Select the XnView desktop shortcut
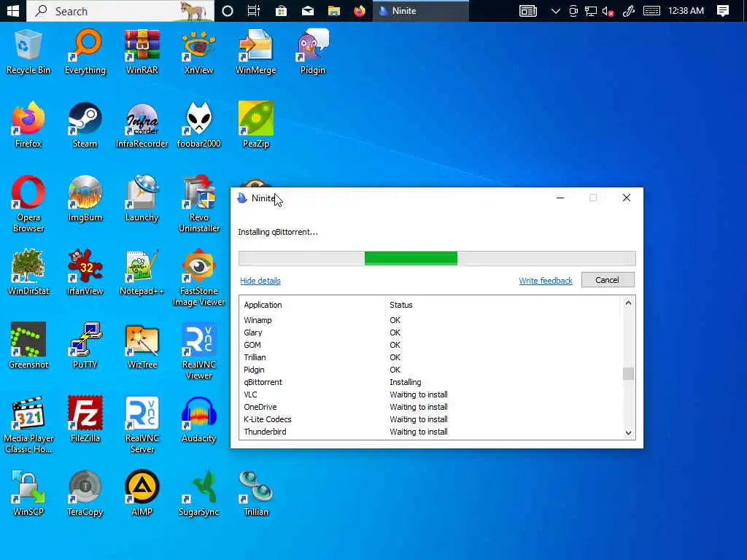 point(198,52)
